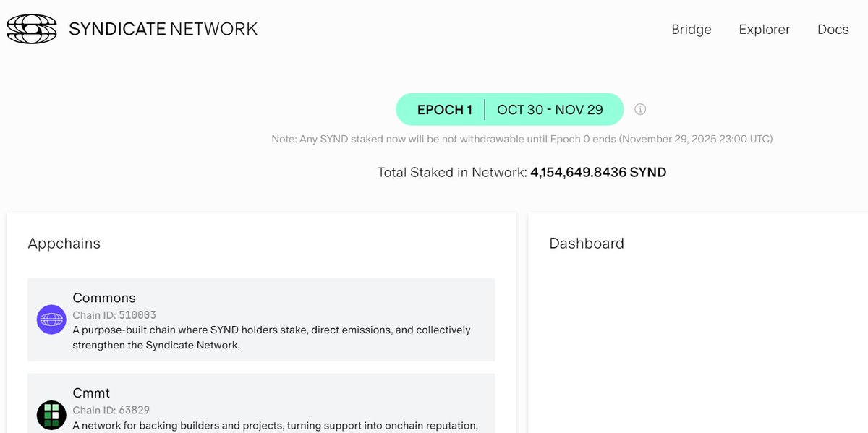This screenshot has width=868, height=433.
Task: Click the Appchains panel heading
Action: [64, 244]
